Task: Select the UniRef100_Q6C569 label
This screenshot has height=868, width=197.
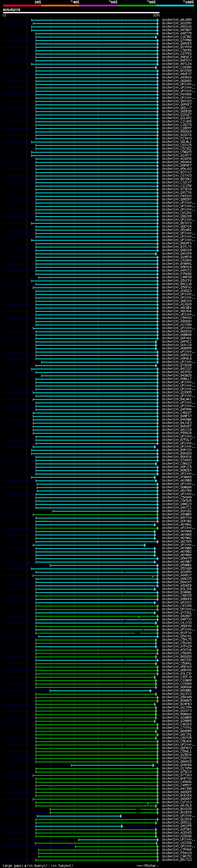Action: coord(177,542)
